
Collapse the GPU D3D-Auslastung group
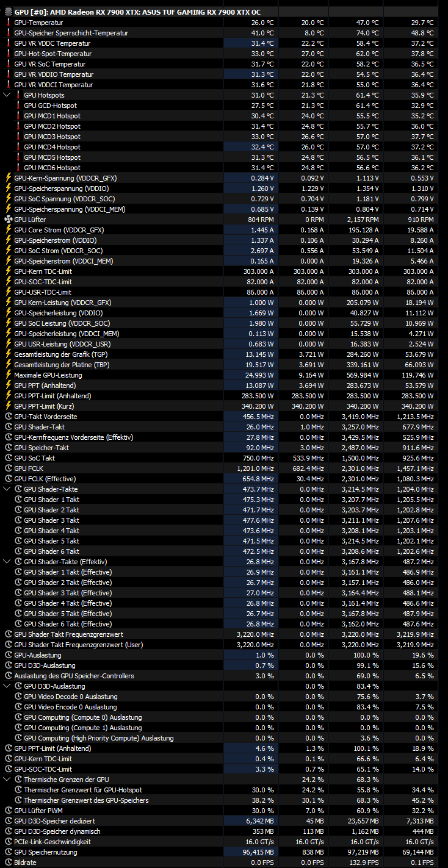point(7,686)
